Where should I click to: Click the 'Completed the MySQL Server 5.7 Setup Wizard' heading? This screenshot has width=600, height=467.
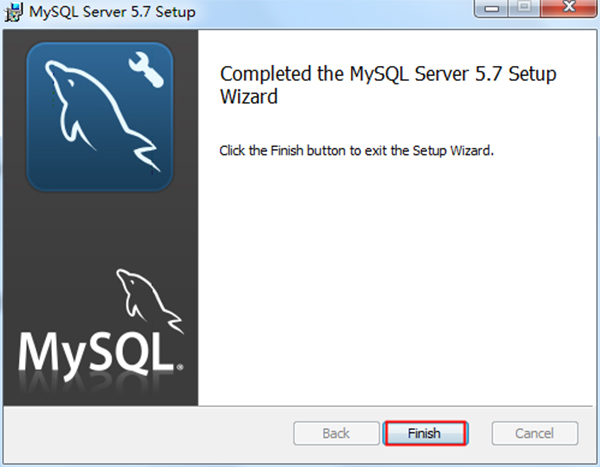[388, 85]
